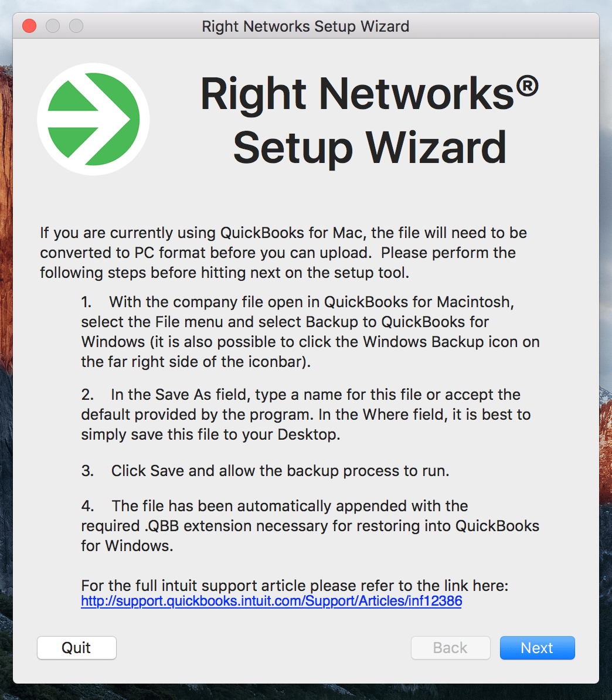Click the red close button on the window
Viewport: 612px width, 700px height.
pyautogui.click(x=28, y=26)
